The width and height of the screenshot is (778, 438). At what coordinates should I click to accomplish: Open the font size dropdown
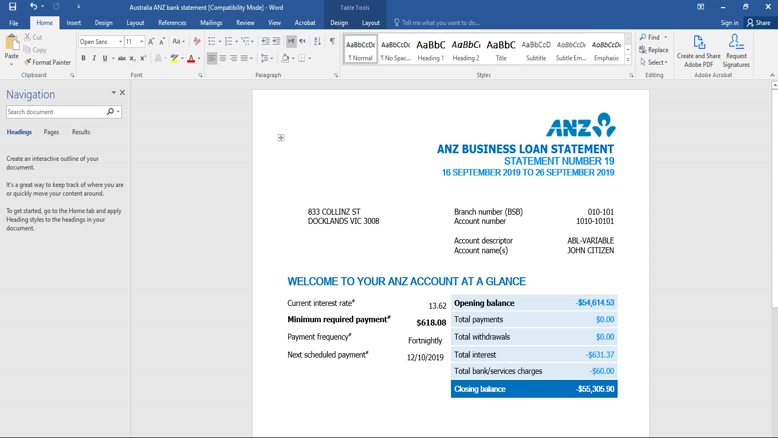141,42
